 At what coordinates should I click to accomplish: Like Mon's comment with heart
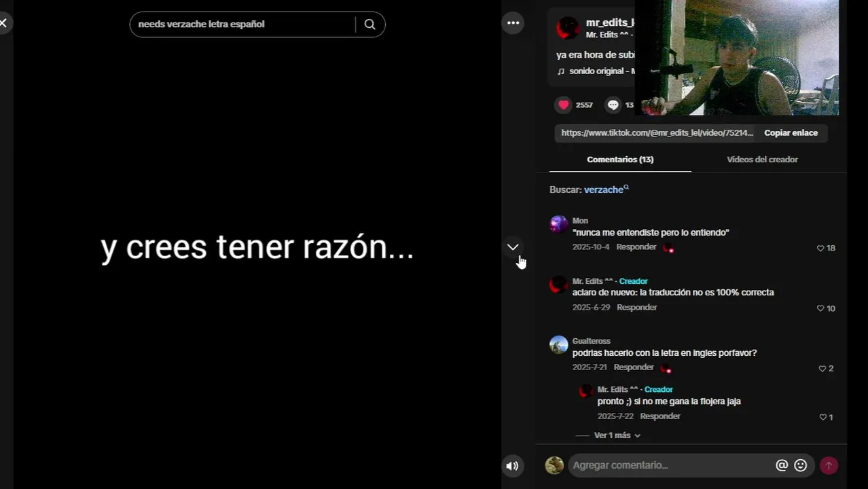pos(820,249)
